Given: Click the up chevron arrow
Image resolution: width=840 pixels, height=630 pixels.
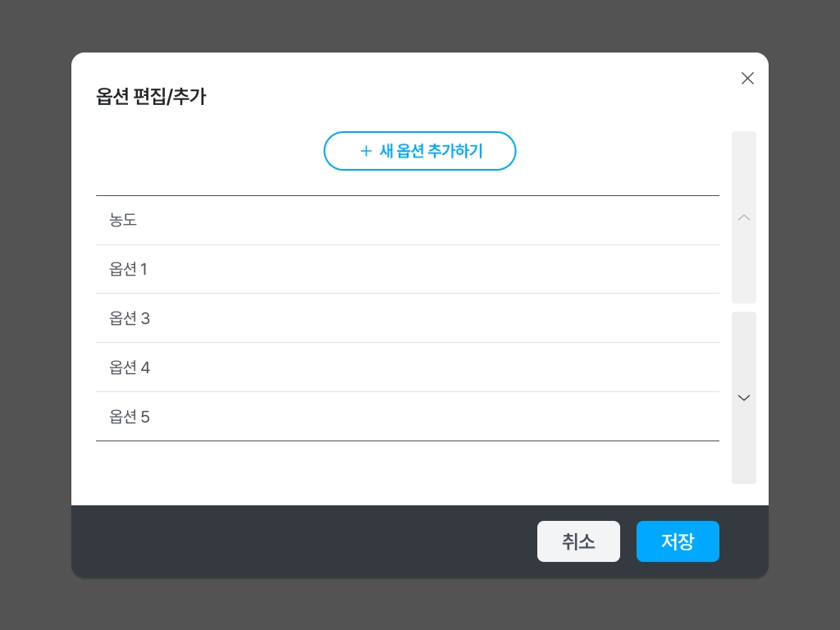Looking at the screenshot, I should (744, 217).
